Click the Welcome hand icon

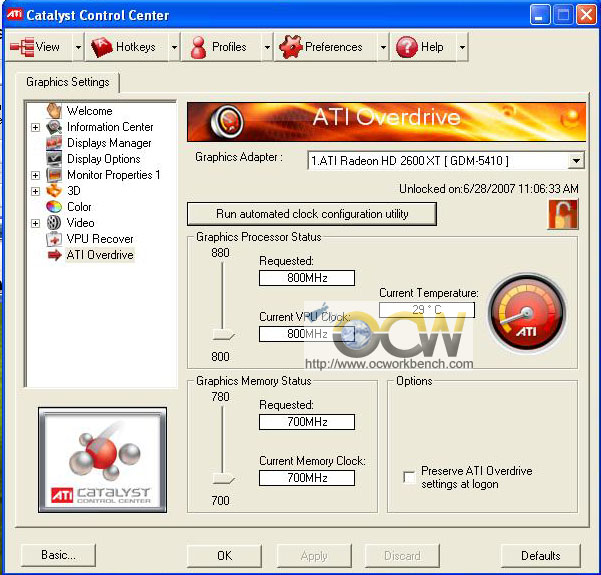tap(54, 110)
